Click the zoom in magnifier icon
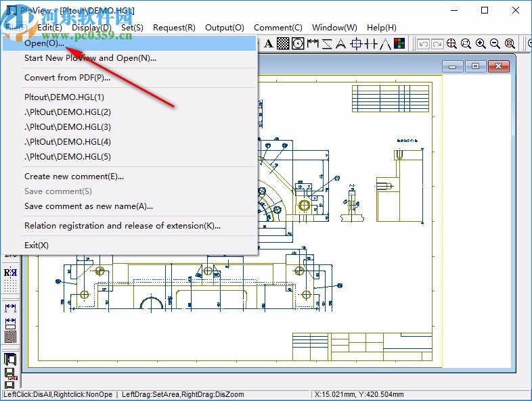 [481, 44]
